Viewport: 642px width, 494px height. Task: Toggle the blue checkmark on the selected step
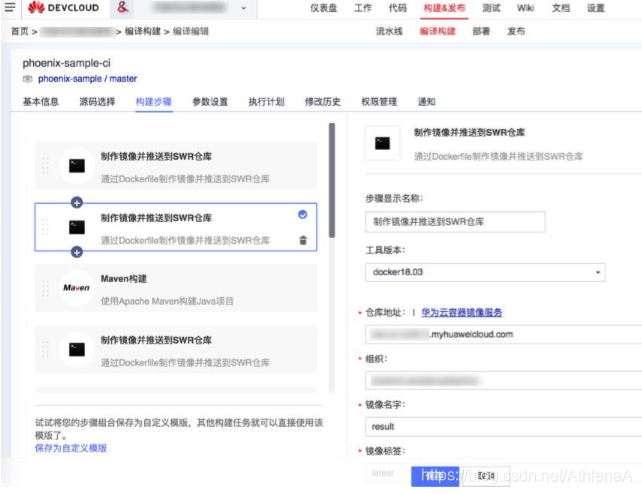[303, 214]
